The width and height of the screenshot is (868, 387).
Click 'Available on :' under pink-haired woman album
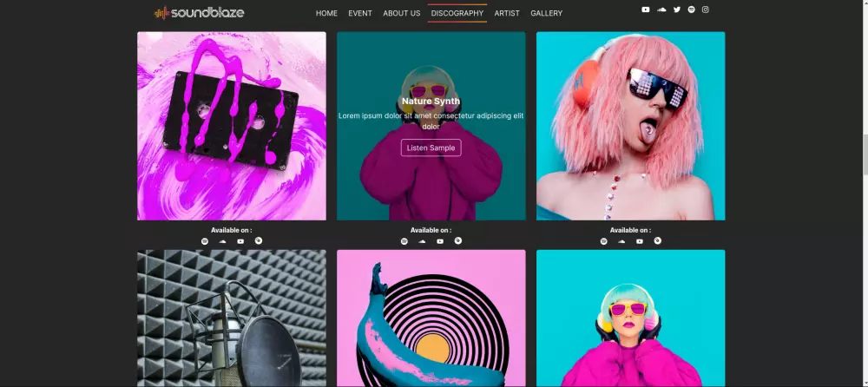point(630,230)
